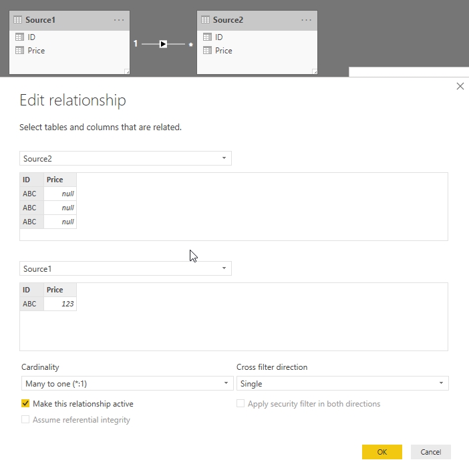Viewport: 469px width, 476px height.
Task: Select the ID column header in the Source1 preview
Action: (x=31, y=290)
